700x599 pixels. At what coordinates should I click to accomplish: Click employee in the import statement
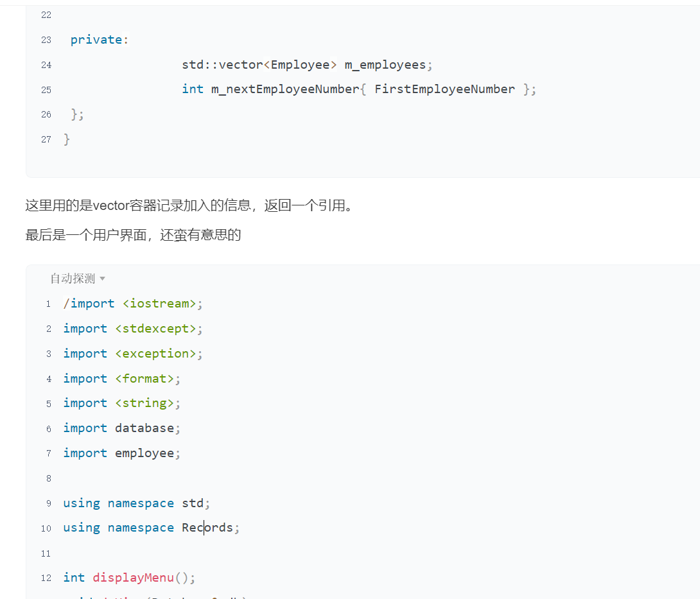pos(144,453)
